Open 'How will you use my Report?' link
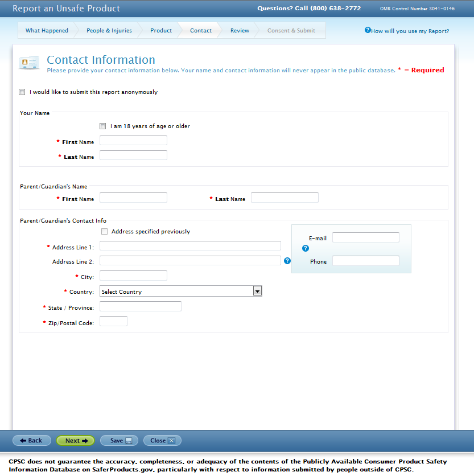 click(x=410, y=31)
